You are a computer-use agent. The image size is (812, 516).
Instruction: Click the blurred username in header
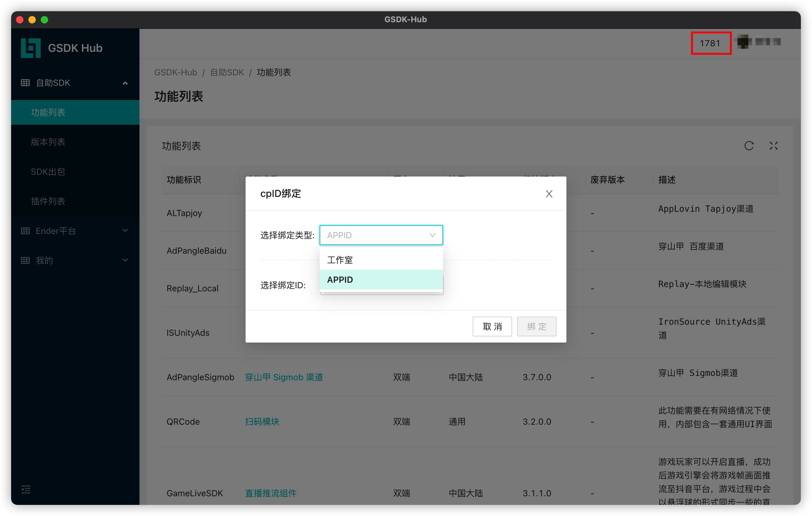tap(768, 42)
